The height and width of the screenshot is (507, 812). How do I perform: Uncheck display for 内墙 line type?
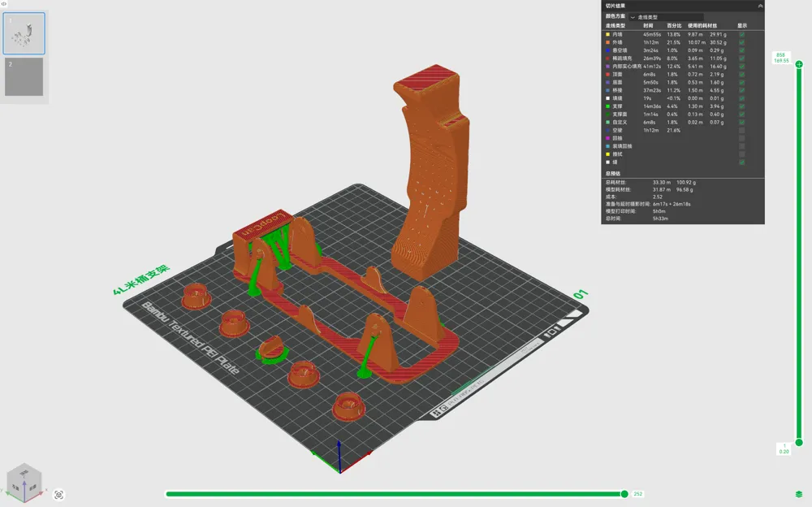click(741, 35)
